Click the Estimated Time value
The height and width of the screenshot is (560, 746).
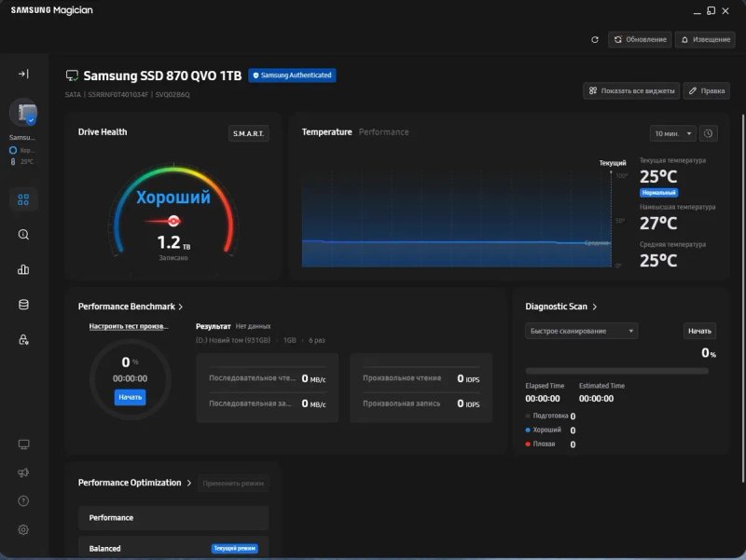pyautogui.click(x=596, y=399)
